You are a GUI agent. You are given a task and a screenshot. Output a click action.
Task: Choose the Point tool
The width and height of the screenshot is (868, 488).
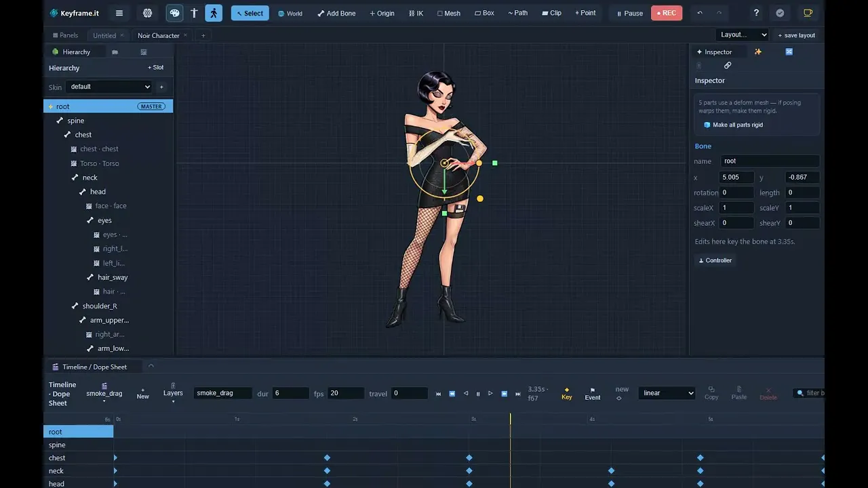pyautogui.click(x=585, y=13)
